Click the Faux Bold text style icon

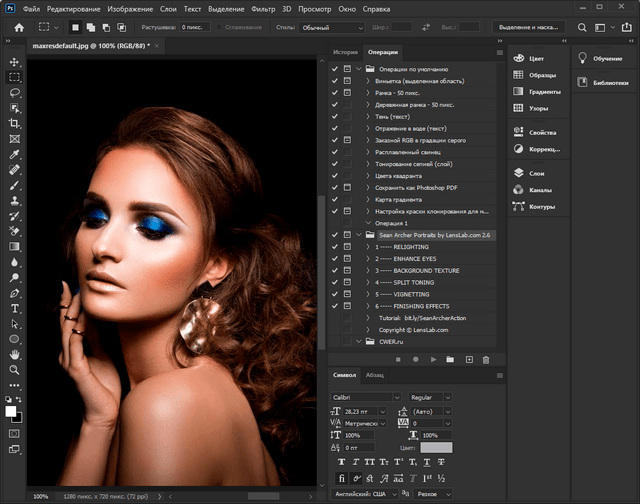click(341, 462)
